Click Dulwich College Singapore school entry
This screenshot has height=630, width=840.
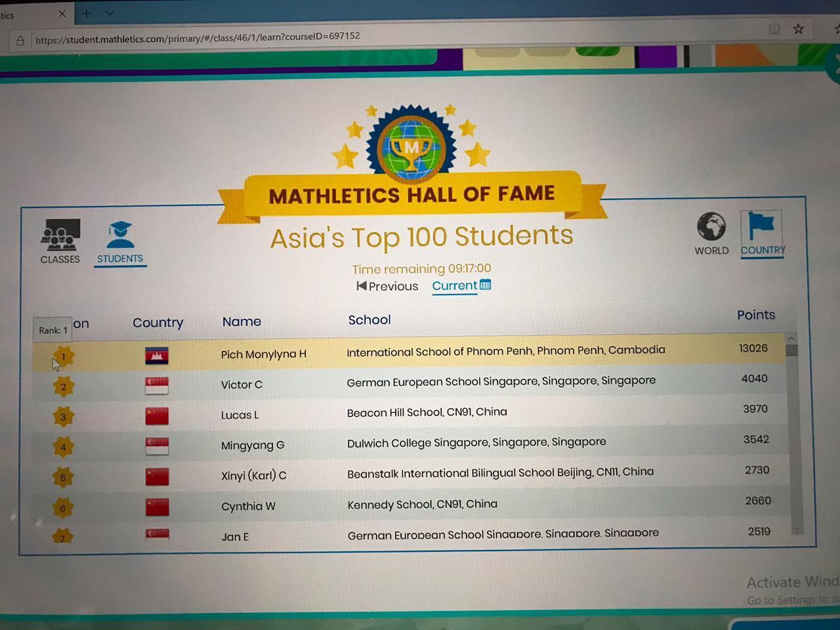476,442
